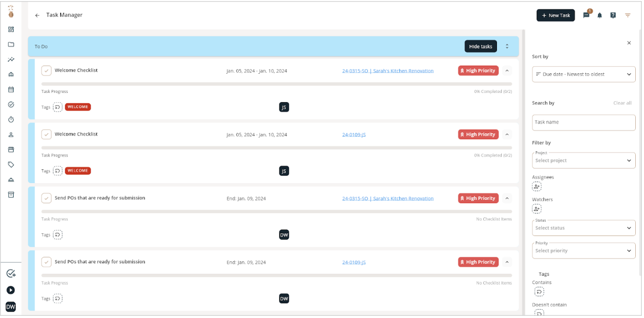Open the analytics line chart sidebar icon

tap(11, 60)
